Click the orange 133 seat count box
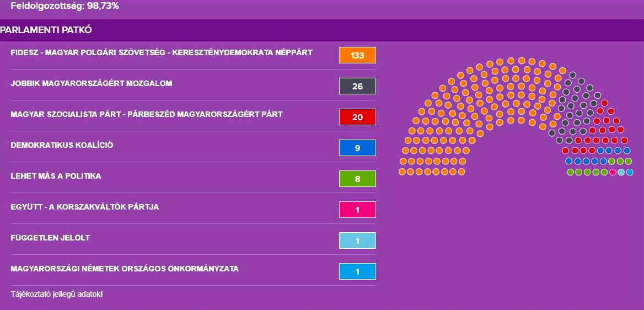This screenshot has width=644, height=310. [x=357, y=55]
